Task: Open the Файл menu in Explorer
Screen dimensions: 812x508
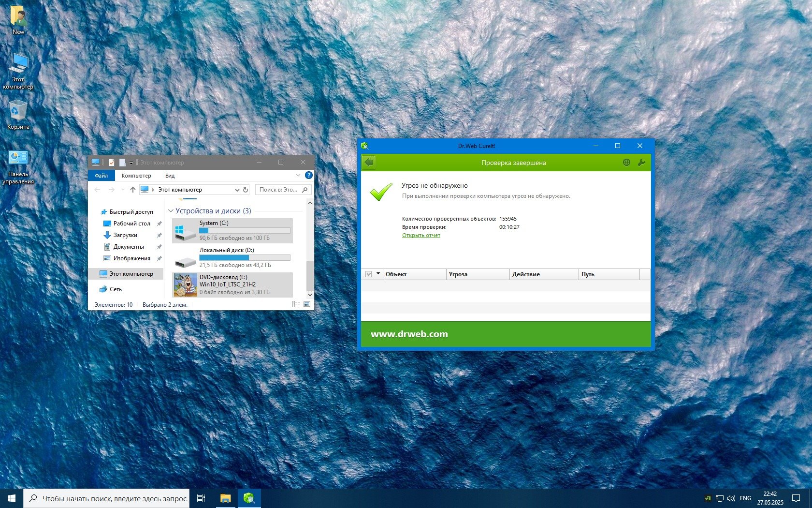Action: [101, 176]
